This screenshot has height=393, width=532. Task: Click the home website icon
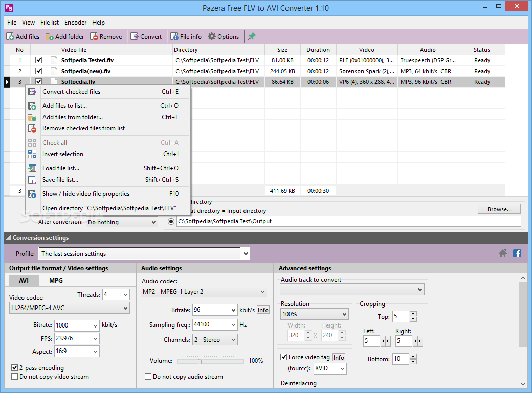point(503,253)
